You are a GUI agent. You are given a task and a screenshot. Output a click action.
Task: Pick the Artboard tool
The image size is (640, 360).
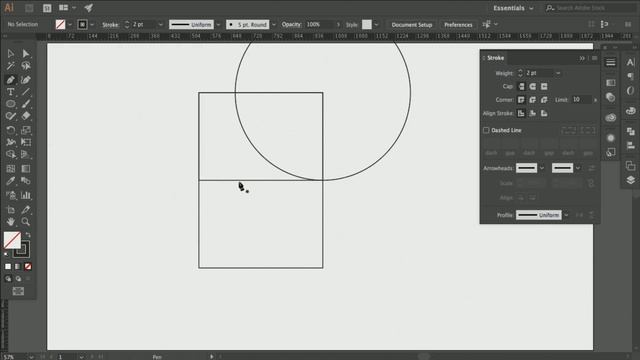(x=11, y=209)
